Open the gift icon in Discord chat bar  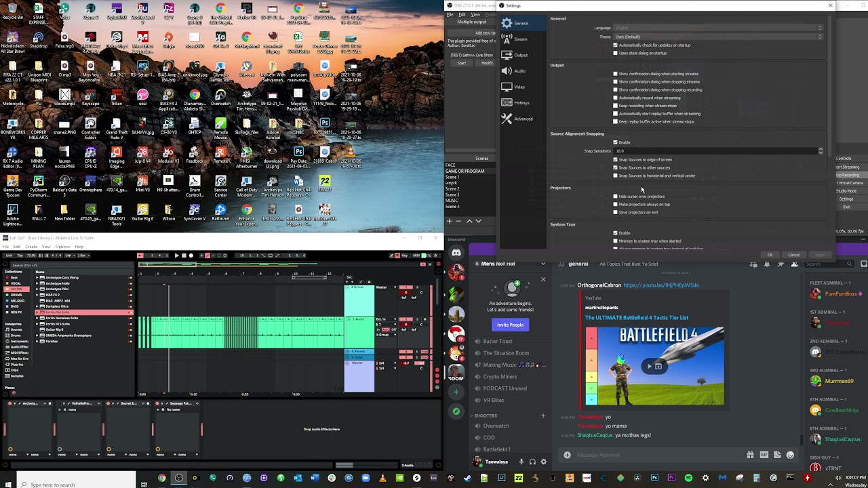click(x=750, y=455)
